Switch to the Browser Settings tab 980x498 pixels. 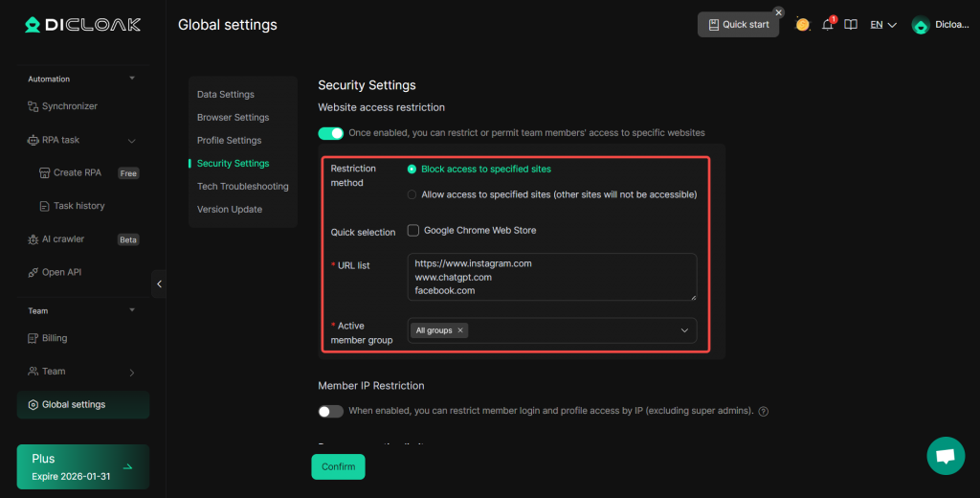[233, 118]
